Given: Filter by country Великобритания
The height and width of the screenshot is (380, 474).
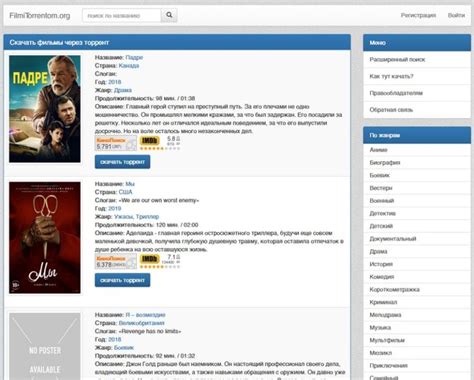Looking at the screenshot, I should tap(141, 323).
